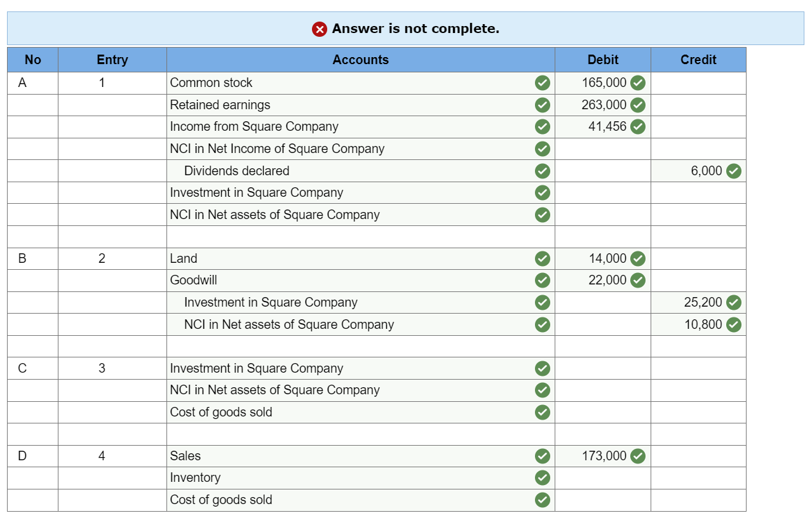Viewport: 805px width, 532px height.
Task: Click the checkmark beside the Goodwill account
Action: click(x=543, y=280)
